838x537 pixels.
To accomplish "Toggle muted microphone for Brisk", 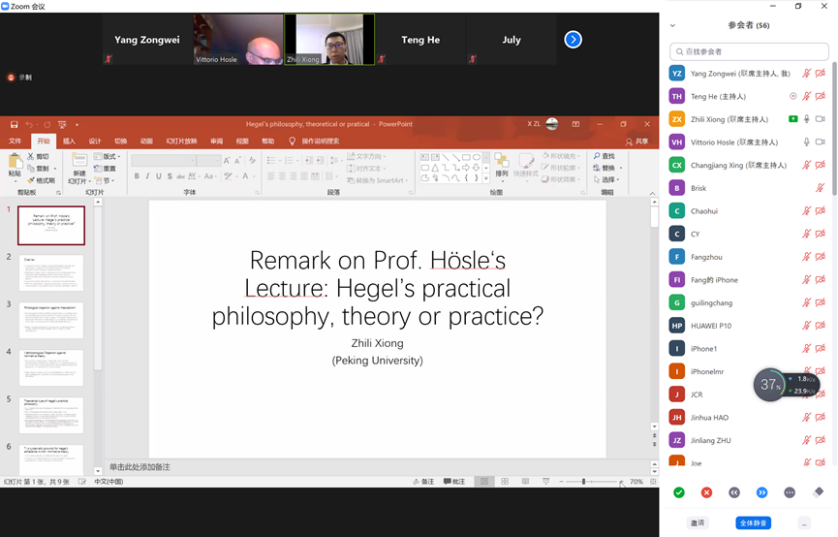I will 819,188.
